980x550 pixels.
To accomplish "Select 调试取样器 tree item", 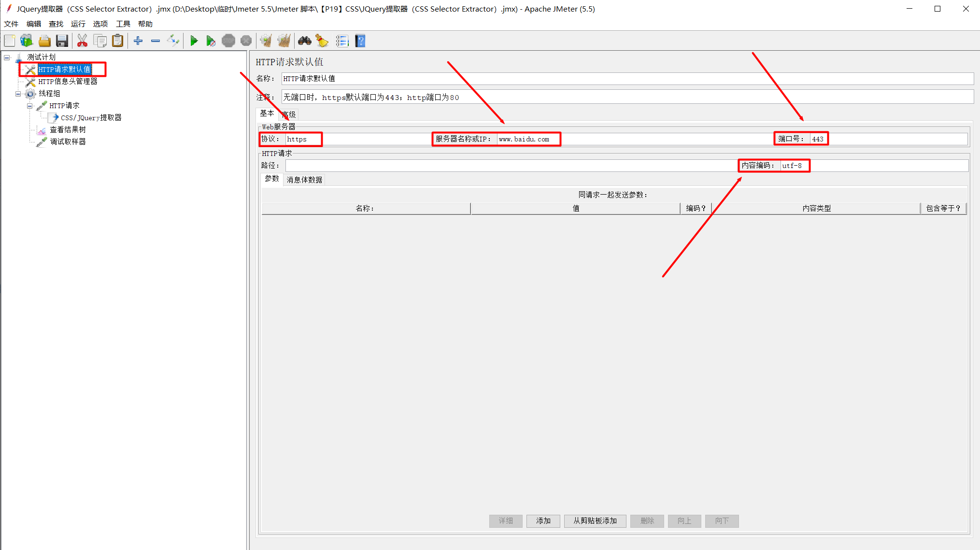I will coord(68,142).
